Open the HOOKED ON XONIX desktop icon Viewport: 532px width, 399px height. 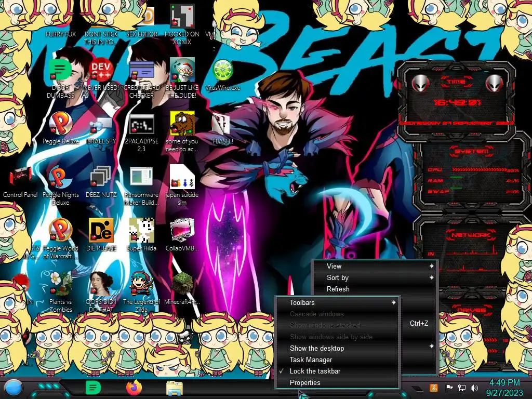coord(182,16)
